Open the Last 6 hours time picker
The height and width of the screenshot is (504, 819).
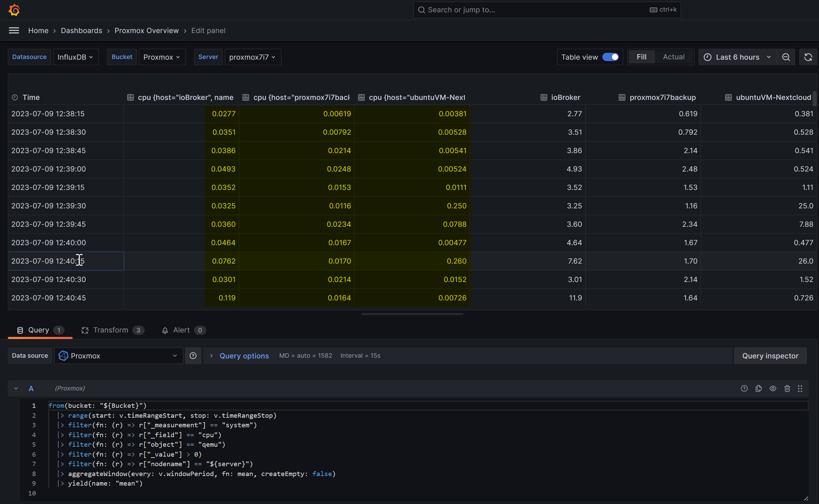[737, 57]
